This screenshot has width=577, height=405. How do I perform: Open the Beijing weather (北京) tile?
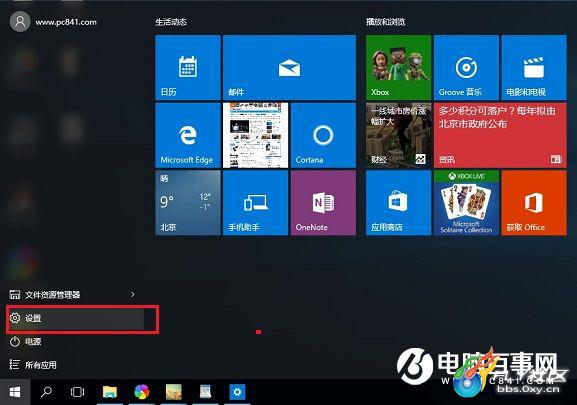pos(188,203)
